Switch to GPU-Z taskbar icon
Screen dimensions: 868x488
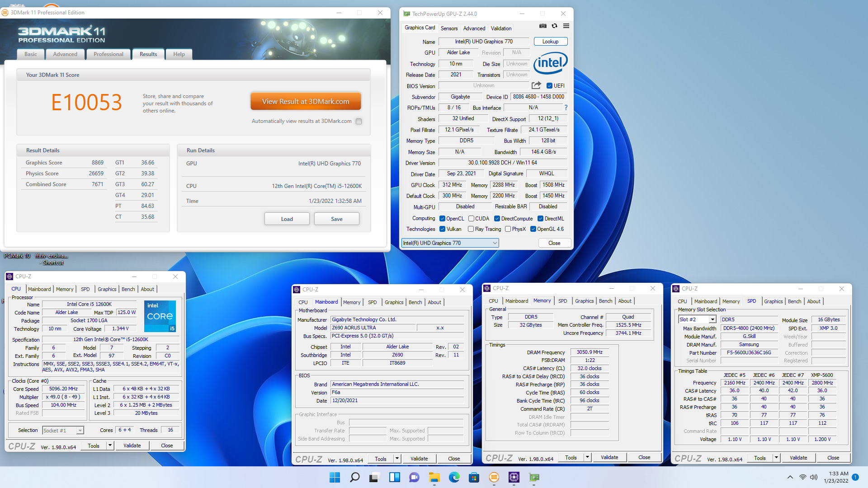(x=534, y=477)
